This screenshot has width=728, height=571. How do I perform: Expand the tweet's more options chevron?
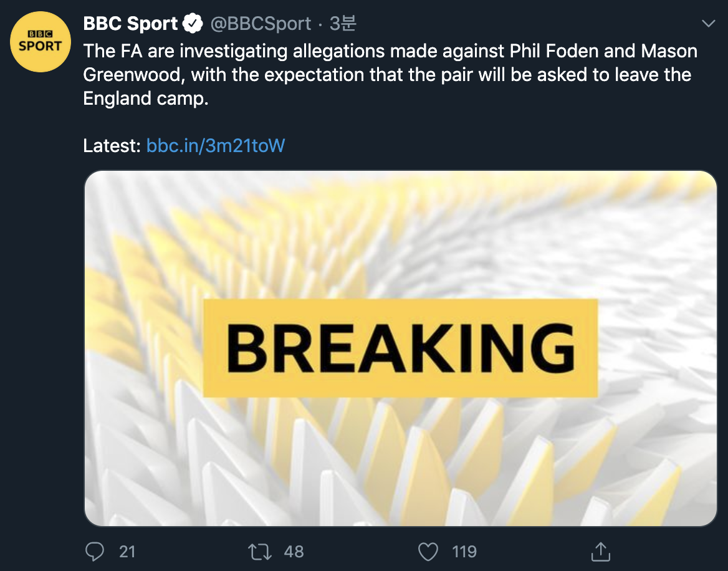tap(709, 24)
